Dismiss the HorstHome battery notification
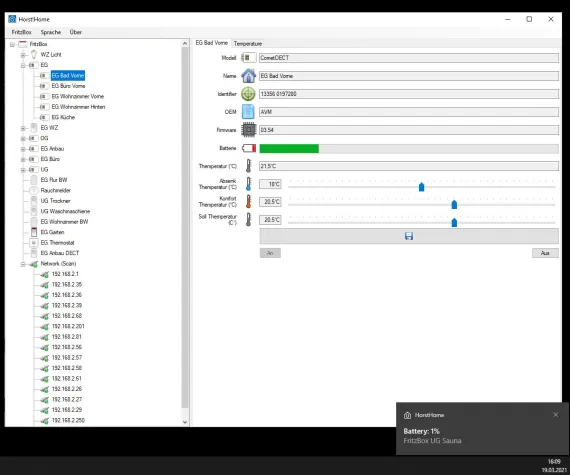Screen dimensions: 570x475 tap(555, 415)
